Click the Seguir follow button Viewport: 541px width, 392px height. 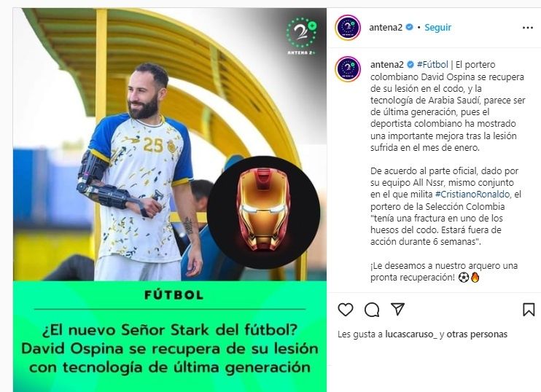[x=437, y=27]
